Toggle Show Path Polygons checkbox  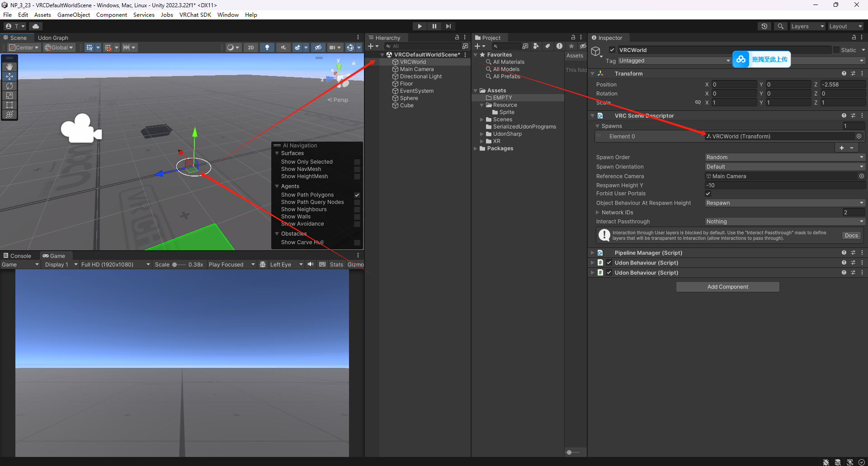[x=357, y=195]
